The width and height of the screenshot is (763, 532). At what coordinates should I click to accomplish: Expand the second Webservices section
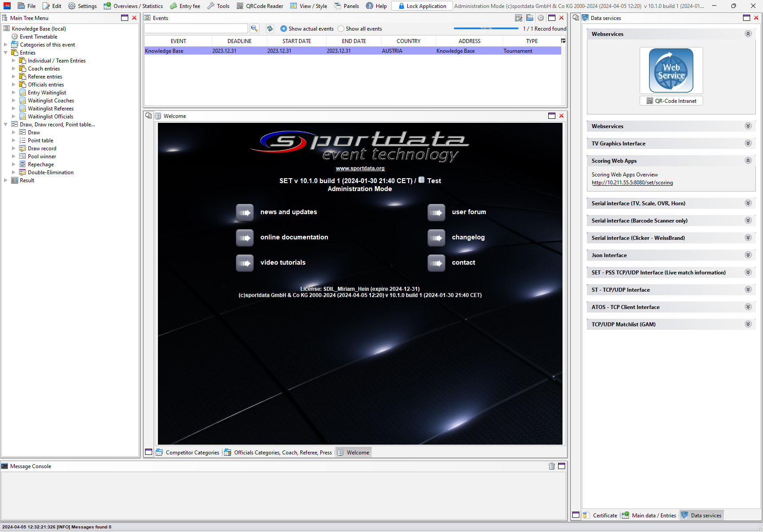[x=748, y=126]
